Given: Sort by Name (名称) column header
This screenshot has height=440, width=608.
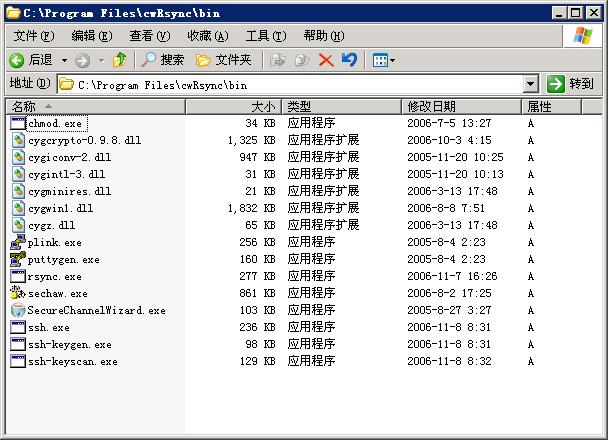Looking at the screenshot, I should coord(95,106).
